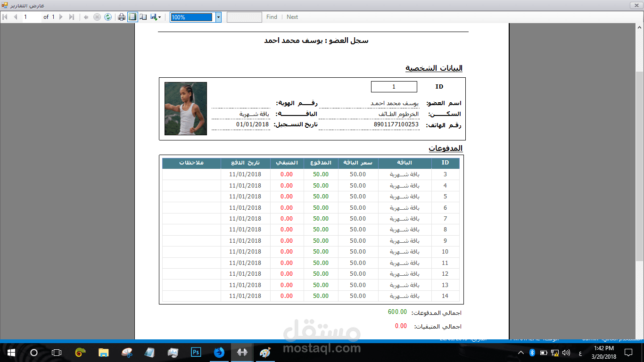The image size is (644, 362).
Task: Click the current page number field
Action: [31, 17]
